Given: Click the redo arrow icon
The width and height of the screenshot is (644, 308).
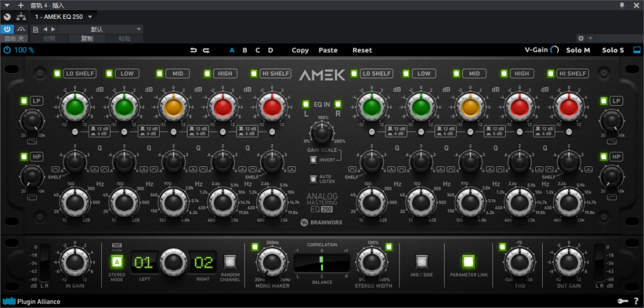Looking at the screenshot, I should (x=206, y=50).
